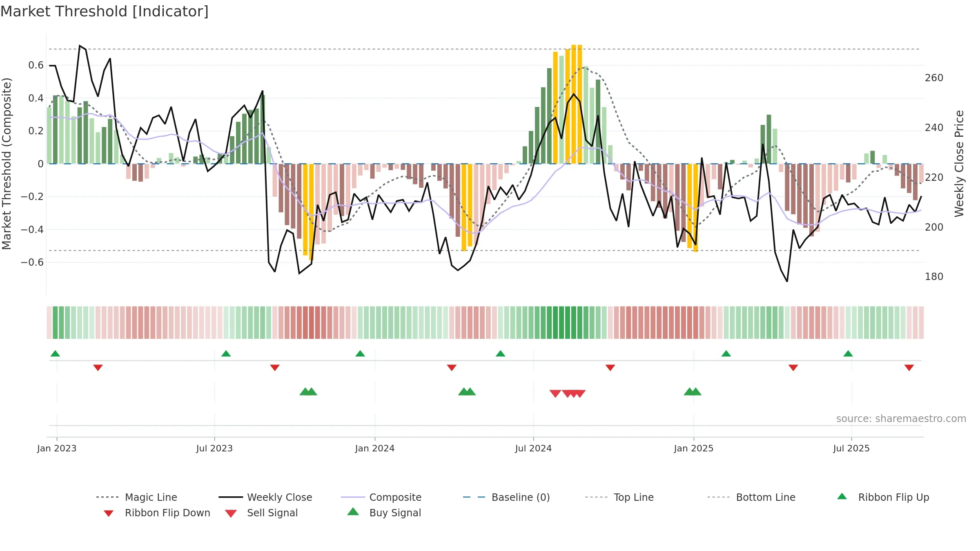980x551 pixels.
Task: Click the source: sharemaestro.com text
Action: point(901,419)
